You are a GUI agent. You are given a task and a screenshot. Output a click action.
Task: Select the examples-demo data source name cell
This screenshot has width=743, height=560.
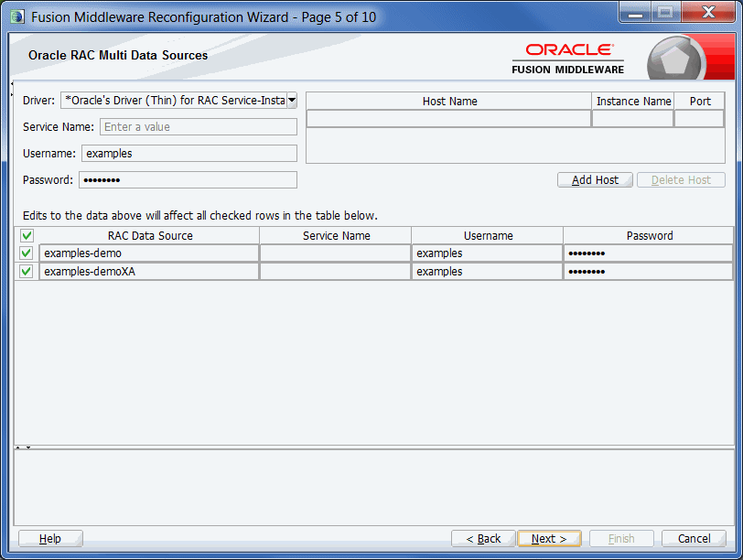click(x=149, y=253)
